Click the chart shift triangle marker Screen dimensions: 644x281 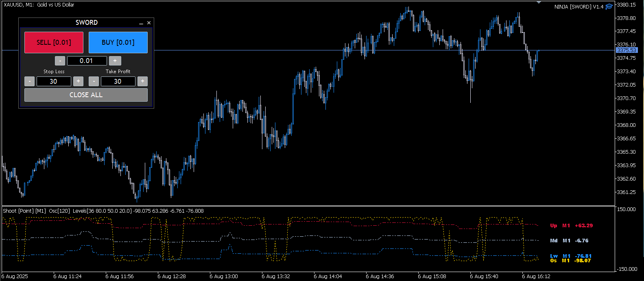tap(539, 2)
